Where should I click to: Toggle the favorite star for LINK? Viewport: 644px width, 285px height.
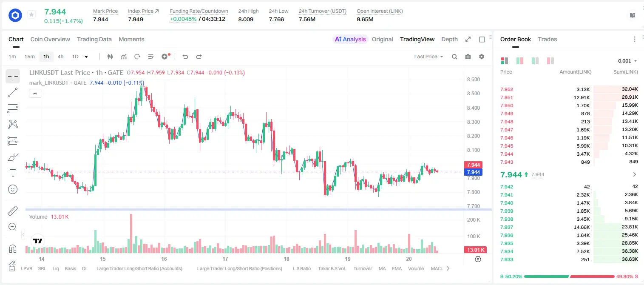31,15
